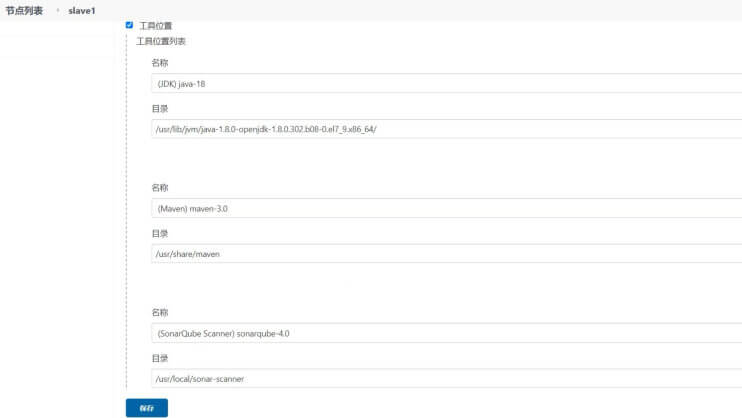Edit the JDK openjdk directory path field
The width and height of the screenshot is (742, 418).
pyautogui.click(x=446, y=129)
